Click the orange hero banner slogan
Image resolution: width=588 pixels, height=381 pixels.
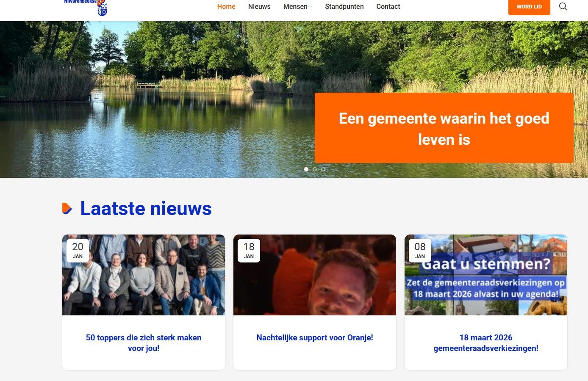444,128
